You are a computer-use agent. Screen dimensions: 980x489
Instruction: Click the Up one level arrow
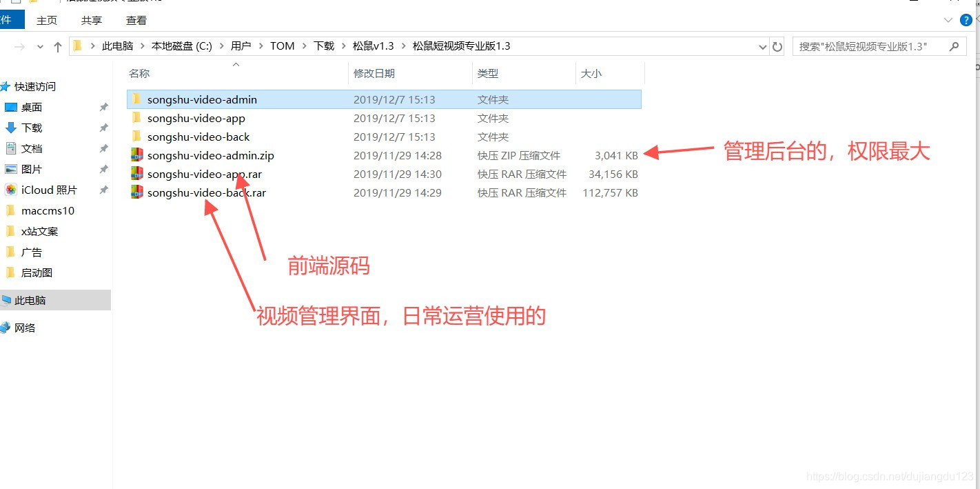[58, 46]
